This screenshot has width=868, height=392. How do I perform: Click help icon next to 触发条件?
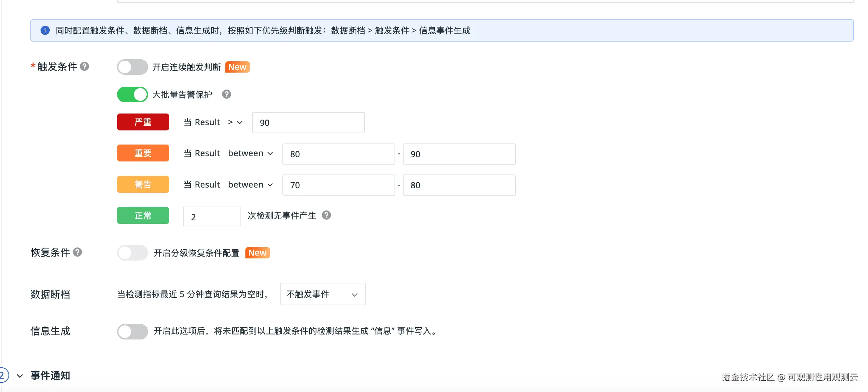tap(84, 66)
